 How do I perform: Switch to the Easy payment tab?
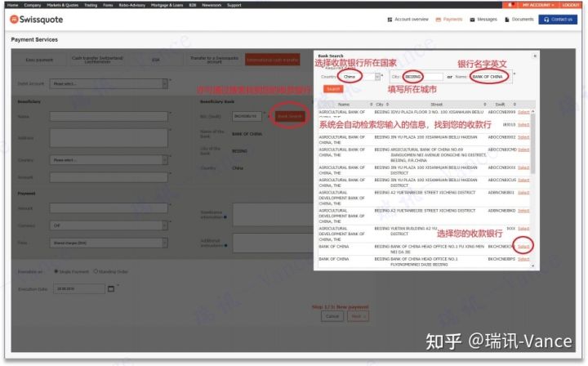click(39, 60)
